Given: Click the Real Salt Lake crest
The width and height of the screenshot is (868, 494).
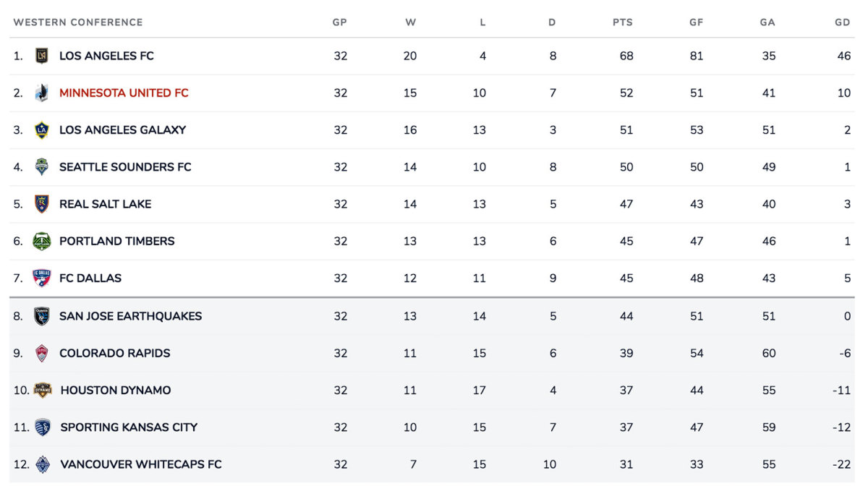Looking at the screenshot, I should 42,204.
